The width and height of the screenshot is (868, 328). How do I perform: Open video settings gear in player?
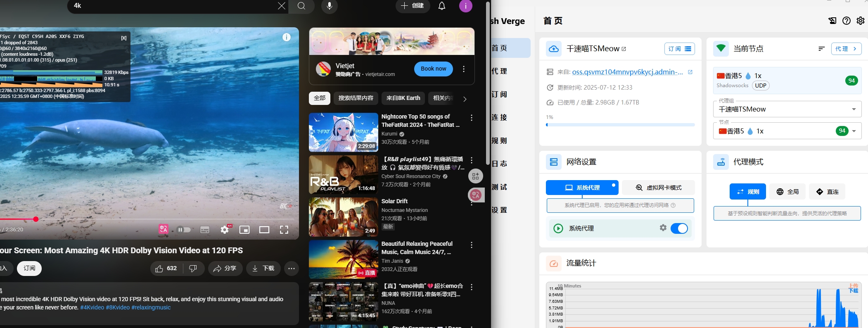tap(225, 230)
